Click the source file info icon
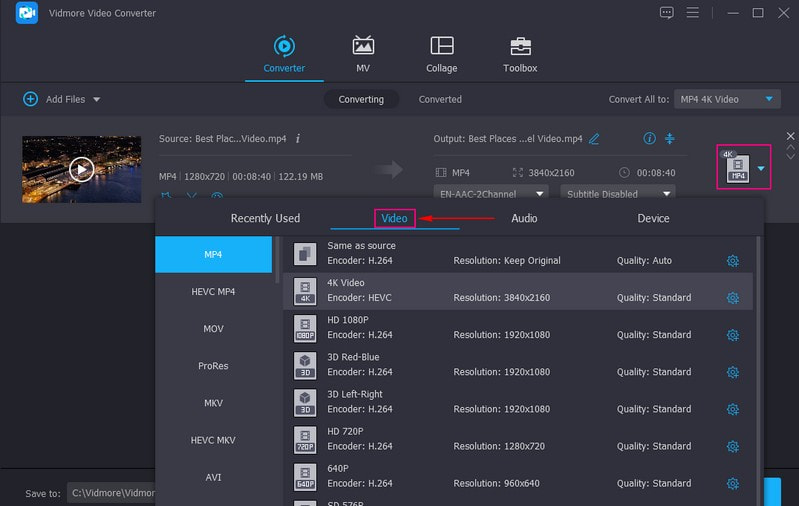 click(298, 139)
